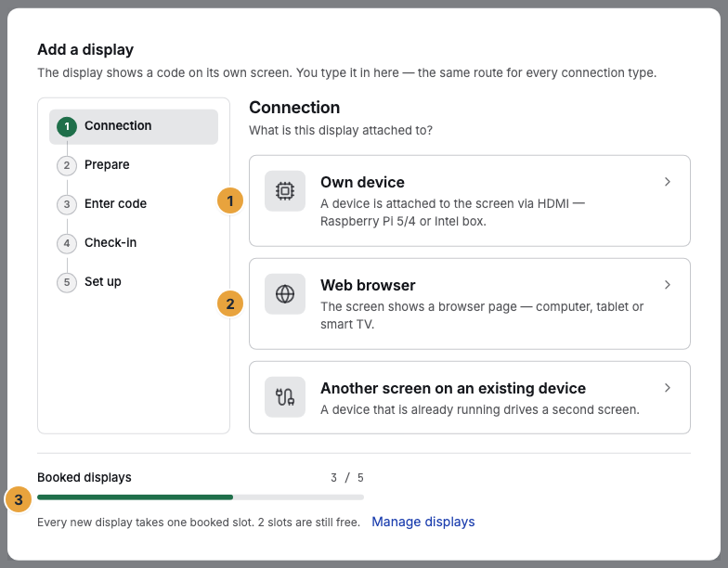Open the Another screen chevron arrow
728x568 pixels.
tap(667, 388)
